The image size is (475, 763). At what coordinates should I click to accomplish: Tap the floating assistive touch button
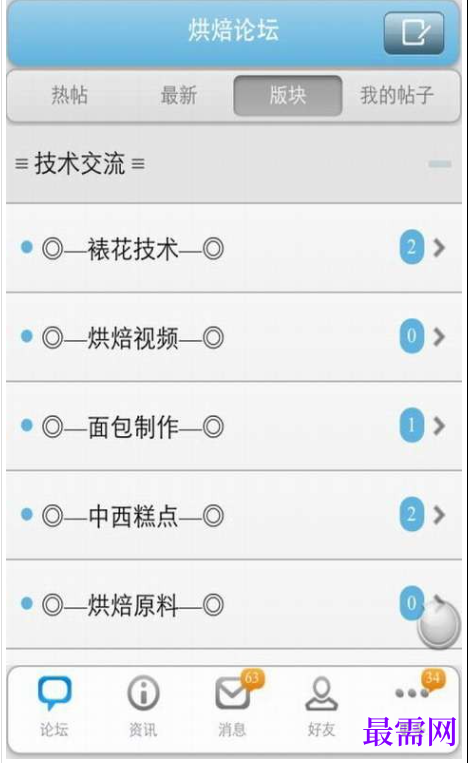coord(438,625)
